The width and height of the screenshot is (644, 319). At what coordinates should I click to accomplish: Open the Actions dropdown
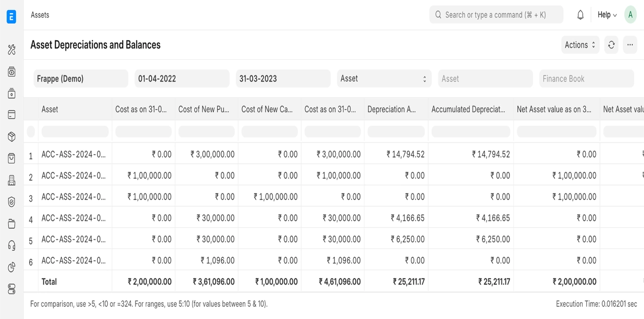click(580, 45)
